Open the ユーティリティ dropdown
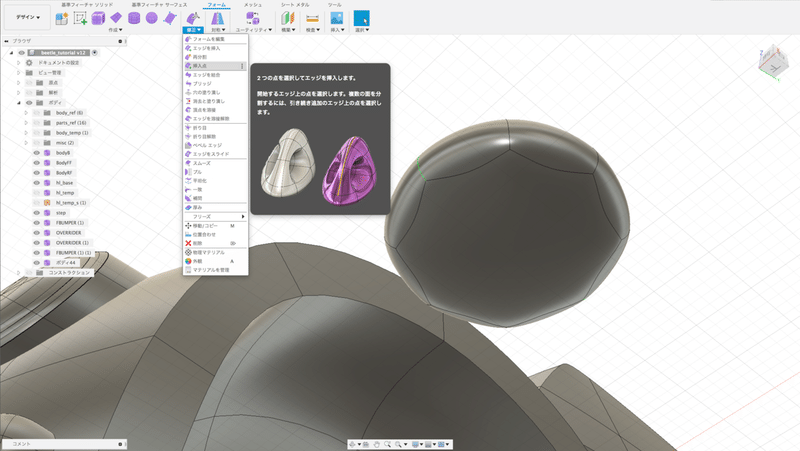 coord(254,30)
